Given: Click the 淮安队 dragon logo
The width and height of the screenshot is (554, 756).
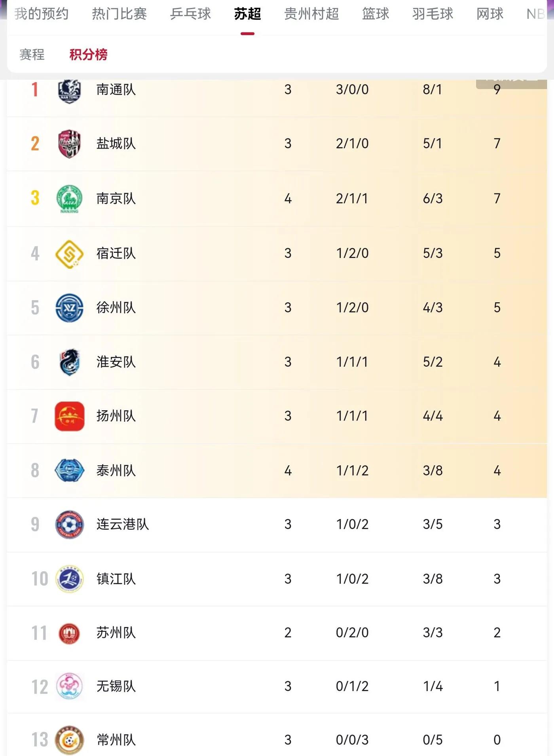Looking at the screenshot, I should click(70, 362).
